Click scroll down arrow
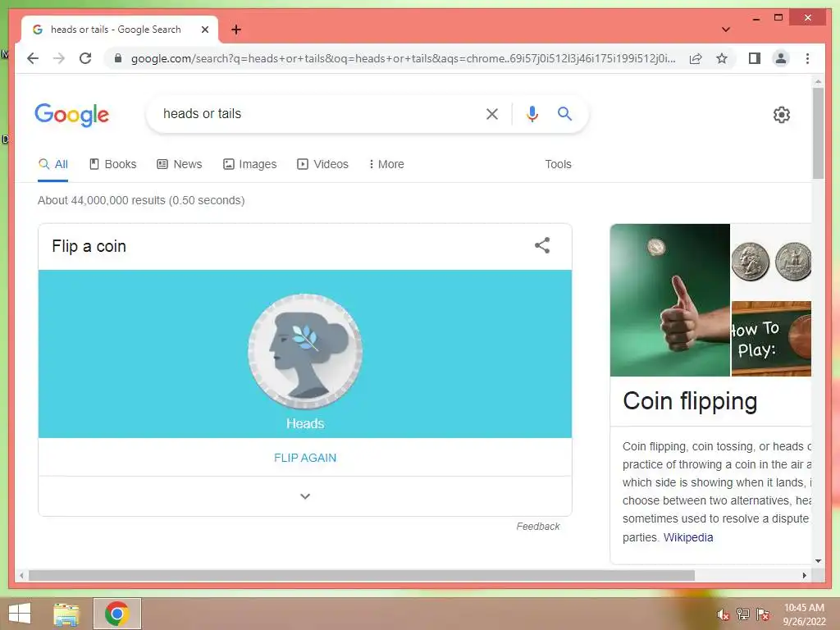The width and height of the screenshot is (840, 630). [818, 561]
